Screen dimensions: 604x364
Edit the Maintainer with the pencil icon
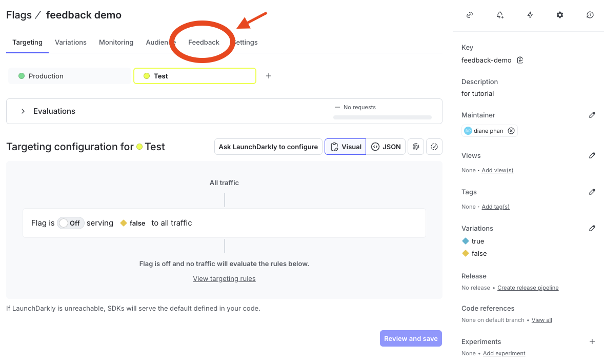[592, 115]
